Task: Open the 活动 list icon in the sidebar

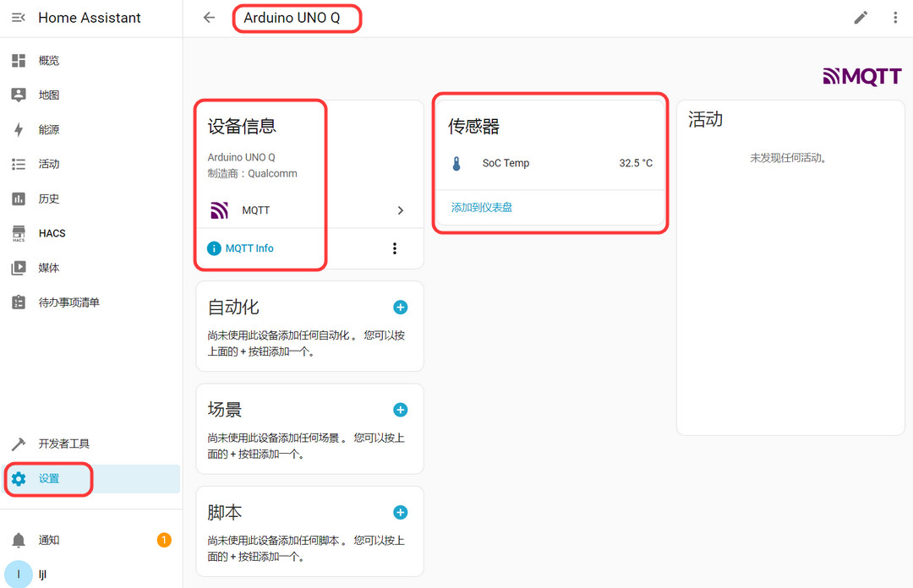Action: [19, 164]
